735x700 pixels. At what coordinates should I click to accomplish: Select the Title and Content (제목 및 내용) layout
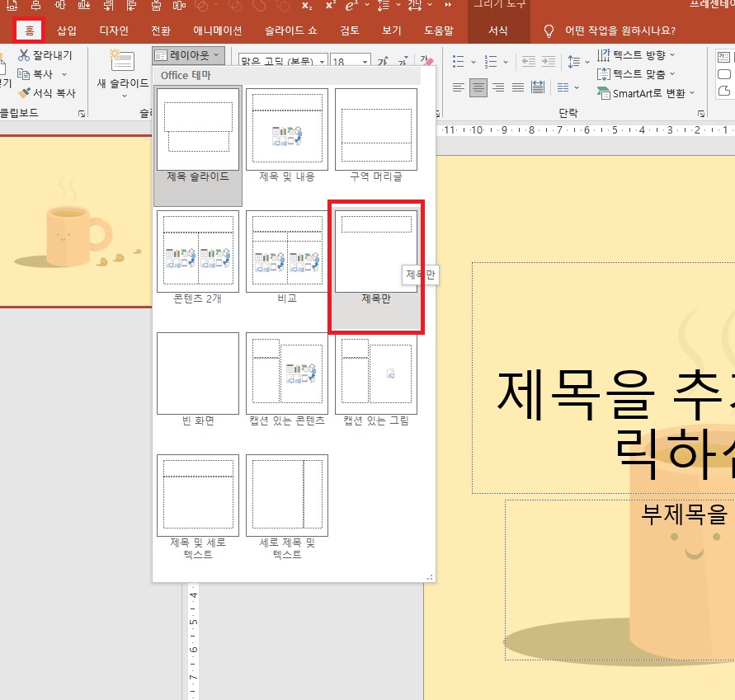pos(287,135)
